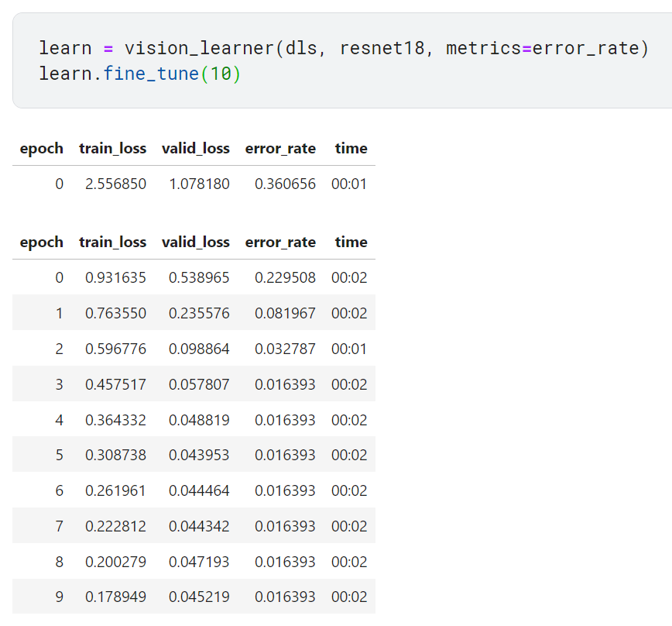Click train_loss 0.931635 in second table
Image resolution: width=672 pixels, height=626 pixels.
click(x=115, y=278)
